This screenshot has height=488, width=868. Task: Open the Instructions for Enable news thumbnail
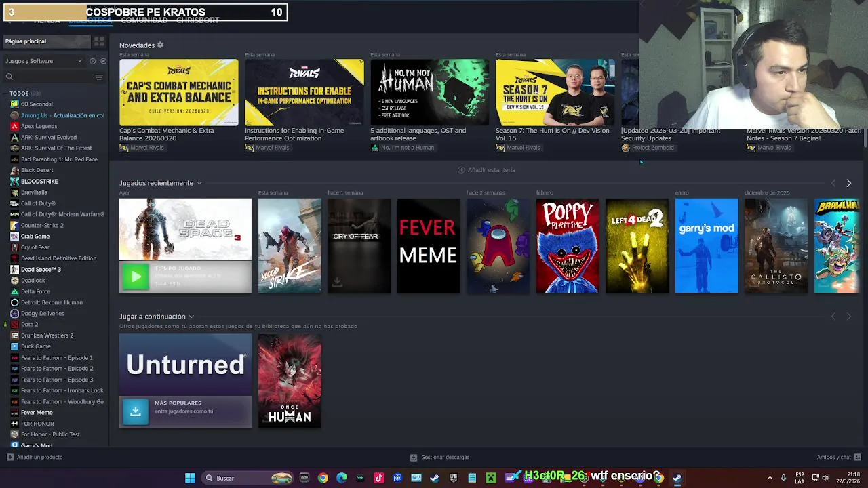tap(304, 92)
